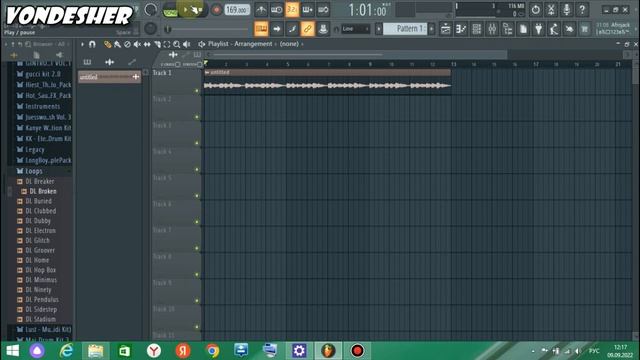Open the DL Breaker folder
640x360 pixels.
point(40,181)
